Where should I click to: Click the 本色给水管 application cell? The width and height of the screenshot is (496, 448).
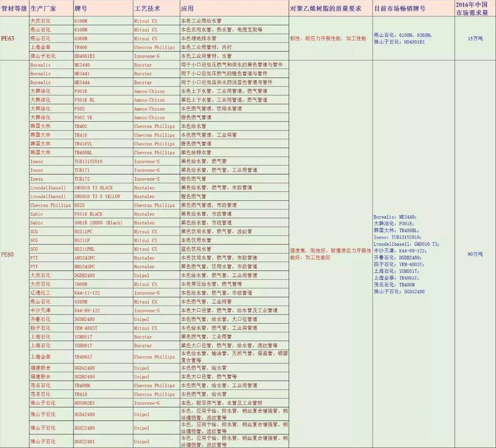[x=234, y=126]
